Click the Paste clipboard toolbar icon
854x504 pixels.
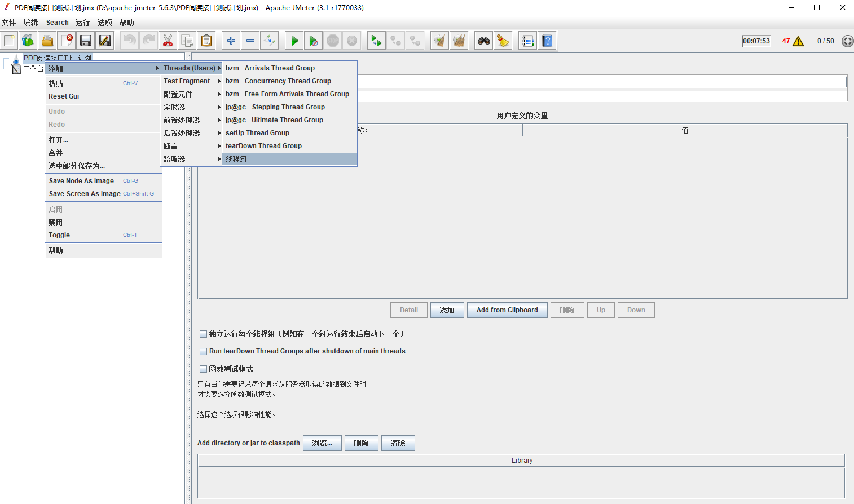pyautogui.click(x=206, y=41)
